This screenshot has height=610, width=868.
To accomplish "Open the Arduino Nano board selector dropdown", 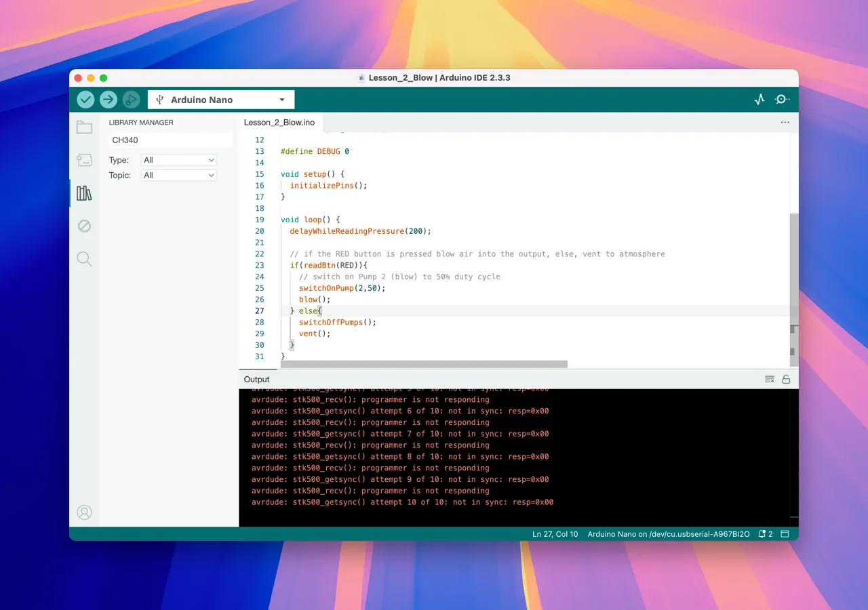I will tap(221, 100).
